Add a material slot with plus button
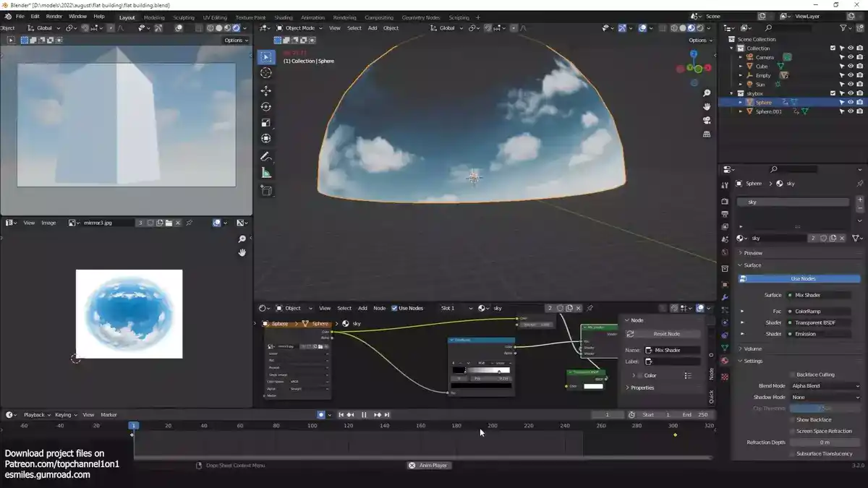The image size is (868, 488). pos(859,200)
